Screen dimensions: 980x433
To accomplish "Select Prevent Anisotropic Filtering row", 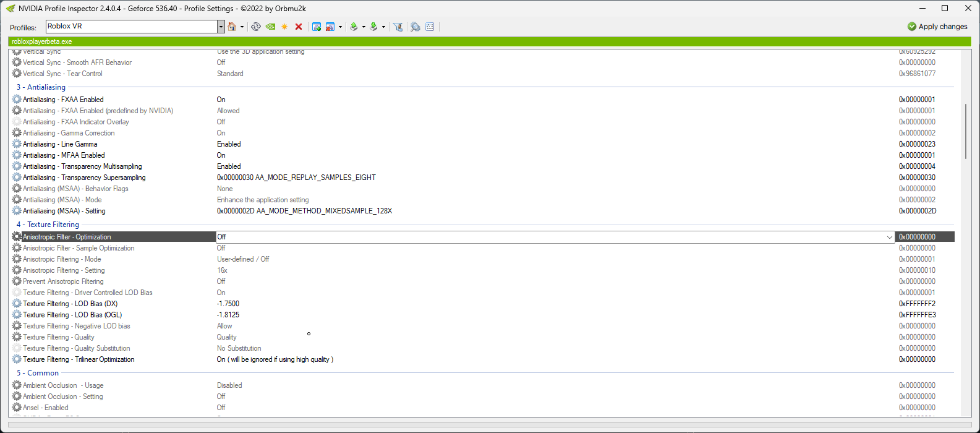I will click(x=482, y=281).
